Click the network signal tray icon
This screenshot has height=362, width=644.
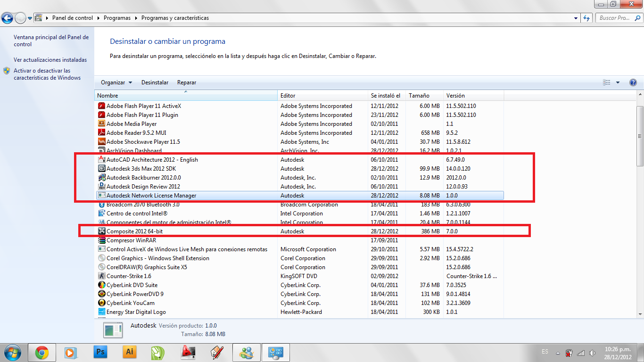tap(580, 353)
